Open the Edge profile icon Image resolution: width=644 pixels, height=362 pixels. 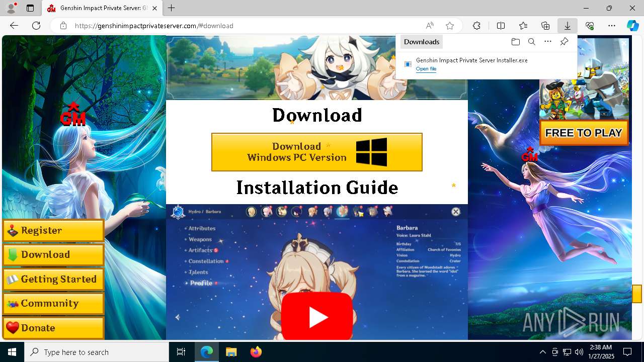click(x=11, y=8)
